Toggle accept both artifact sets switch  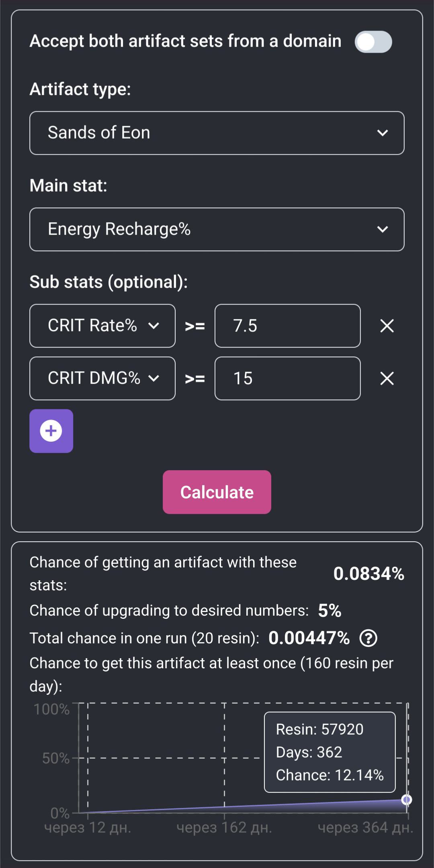click(373, 42)
